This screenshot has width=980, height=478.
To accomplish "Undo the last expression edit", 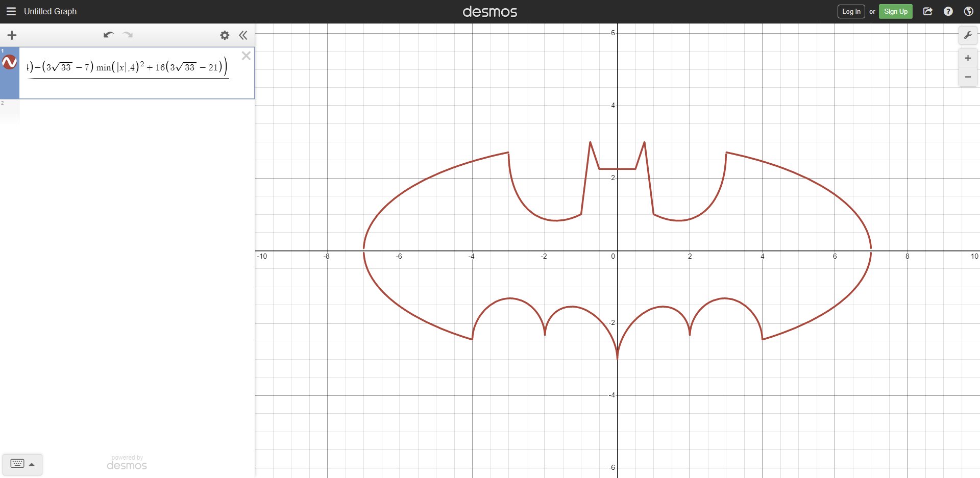I will point(108,35).
